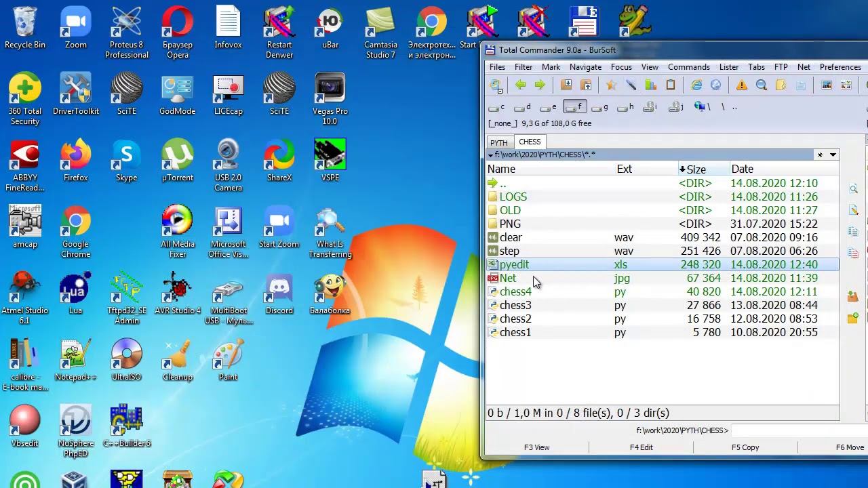This screenshot has height=488, width=868.
Task: Click the F5 Copy button
Action: coord(745,447)
